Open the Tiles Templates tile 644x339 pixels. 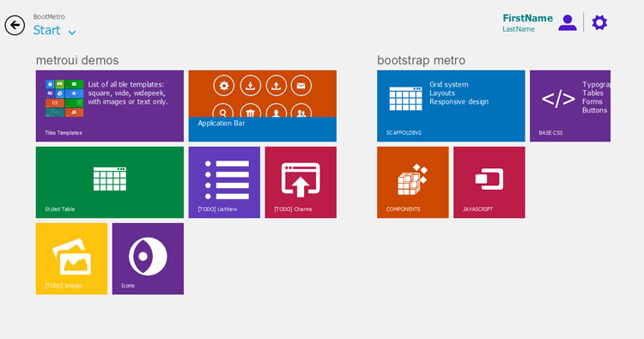click(110, 106)
